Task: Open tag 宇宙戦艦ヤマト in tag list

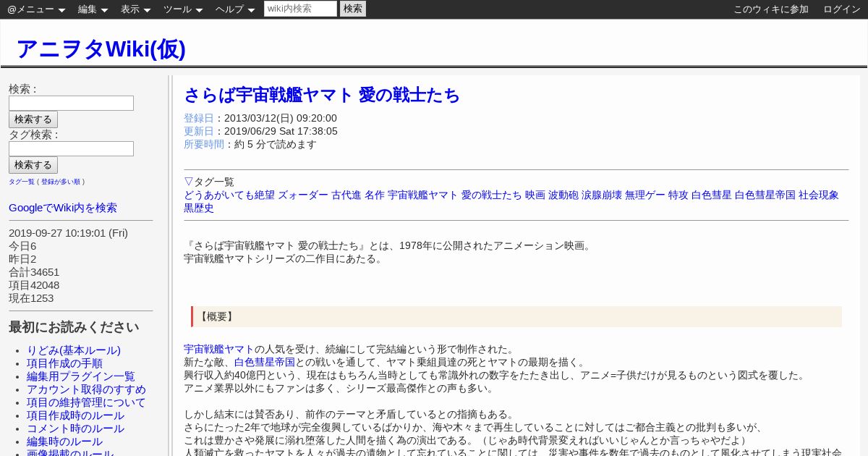Action: click(423, 195)
